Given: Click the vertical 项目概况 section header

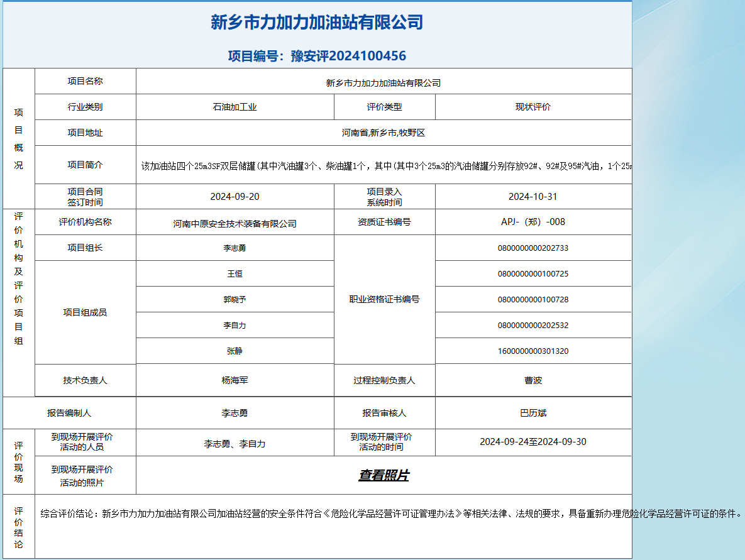Looking at the screenshot, I should tap(18, 139).
